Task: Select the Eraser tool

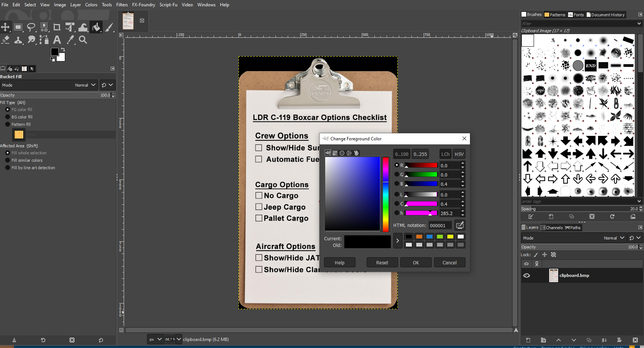Action: (x=6, y=40)
